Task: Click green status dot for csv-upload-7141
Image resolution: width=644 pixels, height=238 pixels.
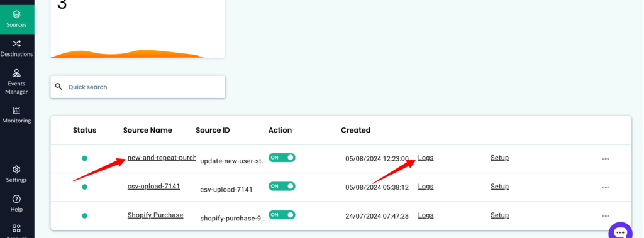Action: (85, 187)
